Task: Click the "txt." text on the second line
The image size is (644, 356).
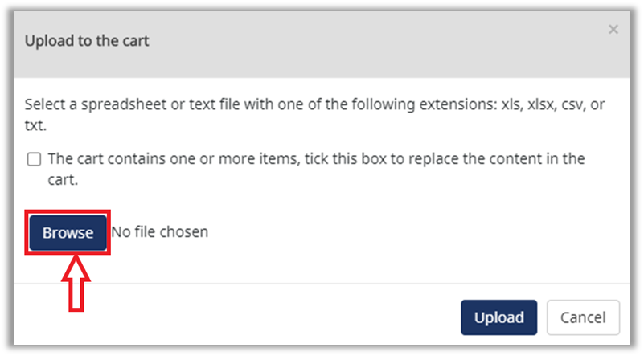Action: coord(36,126)
